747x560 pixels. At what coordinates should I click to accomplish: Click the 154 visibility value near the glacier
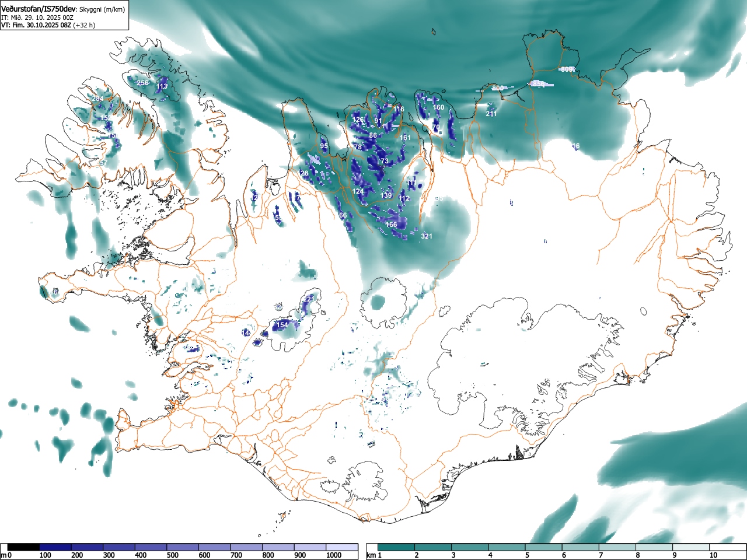pyautogui.click(x=282, y=325)
